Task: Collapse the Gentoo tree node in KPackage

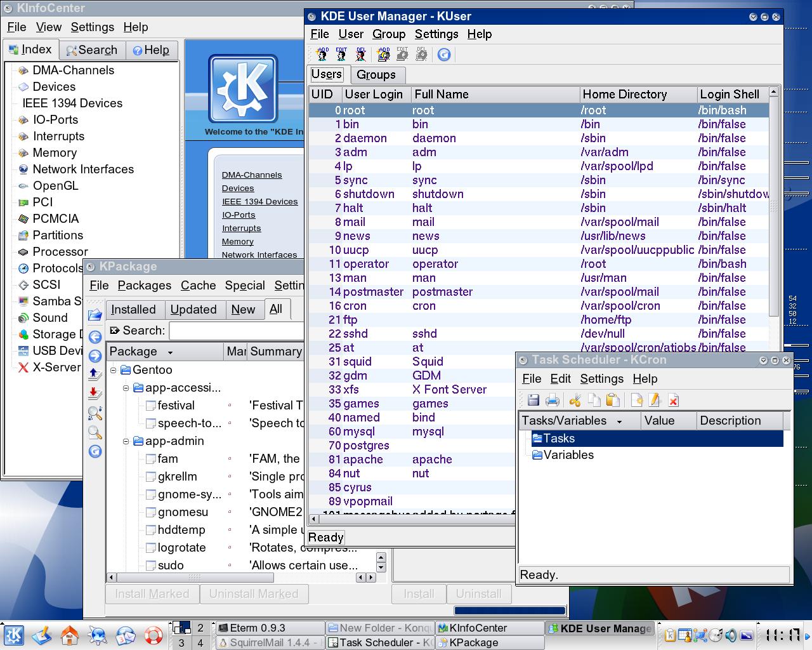Action: click(x=113, y=369)
